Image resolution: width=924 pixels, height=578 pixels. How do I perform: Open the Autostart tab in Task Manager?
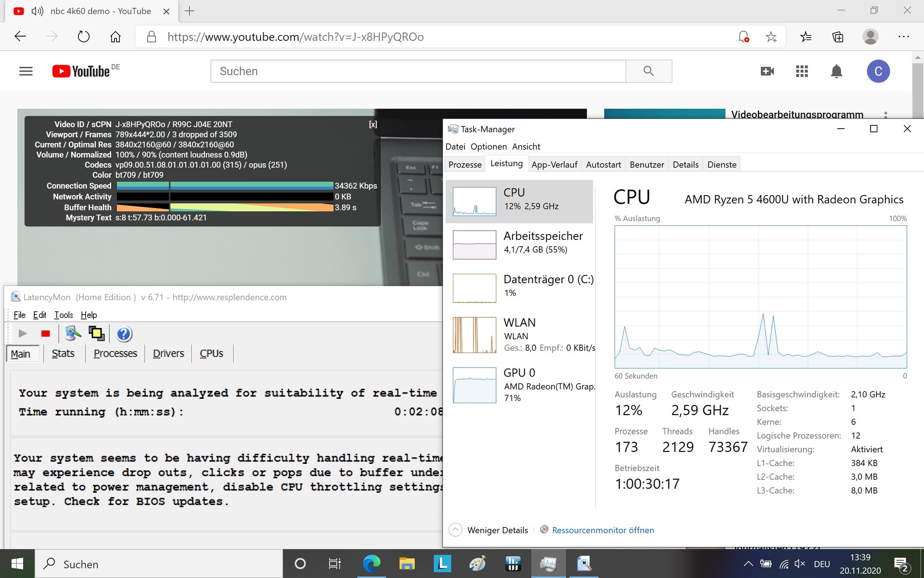tap(603, 165)
